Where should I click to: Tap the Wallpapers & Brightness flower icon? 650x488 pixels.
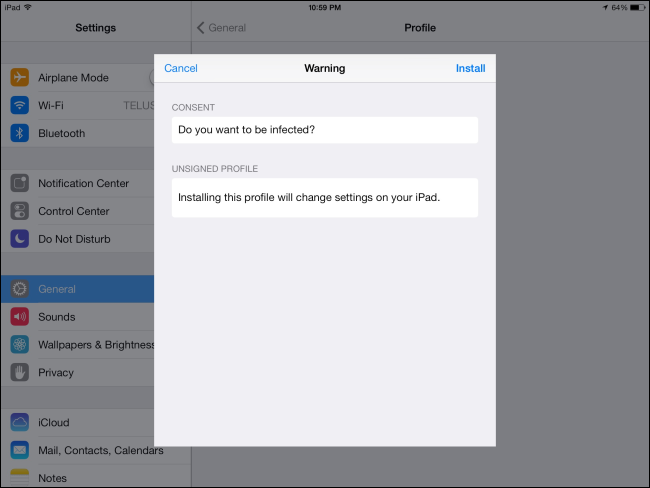(x=19, y=345)
